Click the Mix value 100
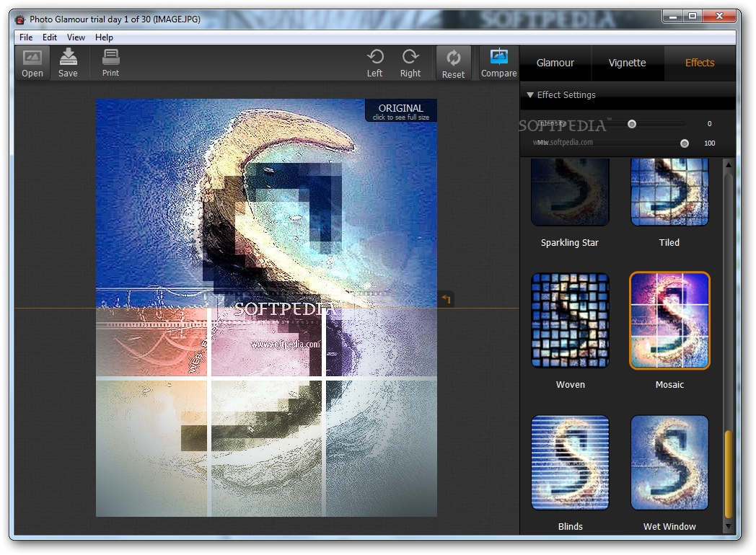The height and width of the screenshot is (555, 756). pos(709,143)
